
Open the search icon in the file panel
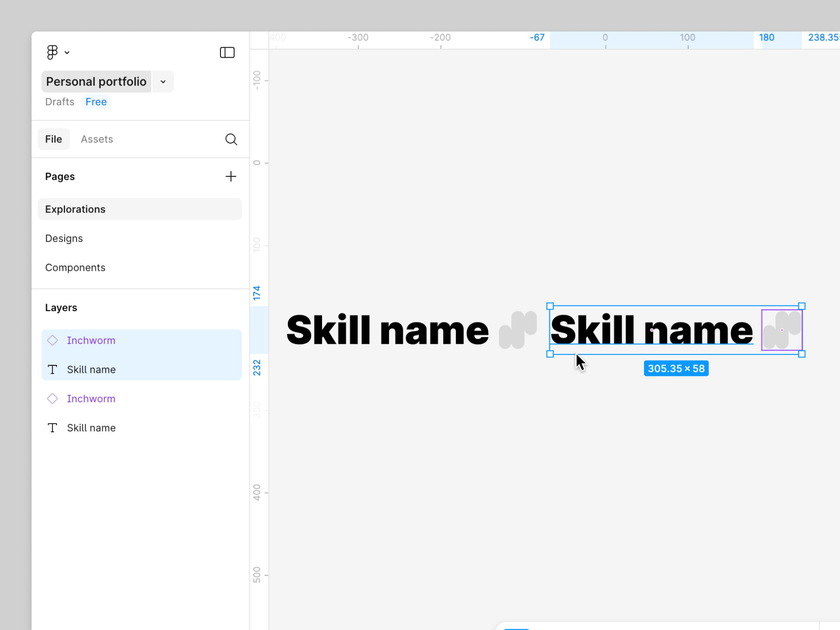(x=231, y=139)
